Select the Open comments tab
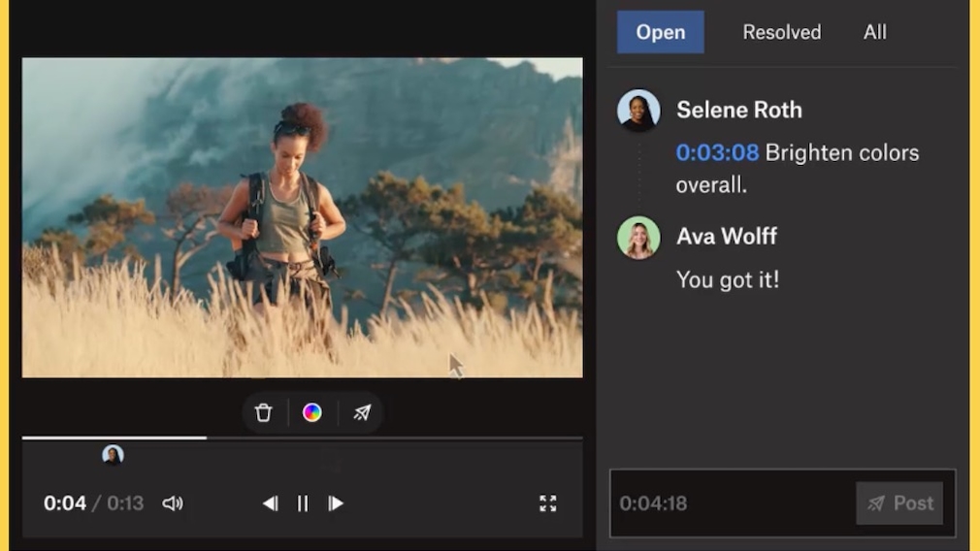 click(x=660, y=32)
